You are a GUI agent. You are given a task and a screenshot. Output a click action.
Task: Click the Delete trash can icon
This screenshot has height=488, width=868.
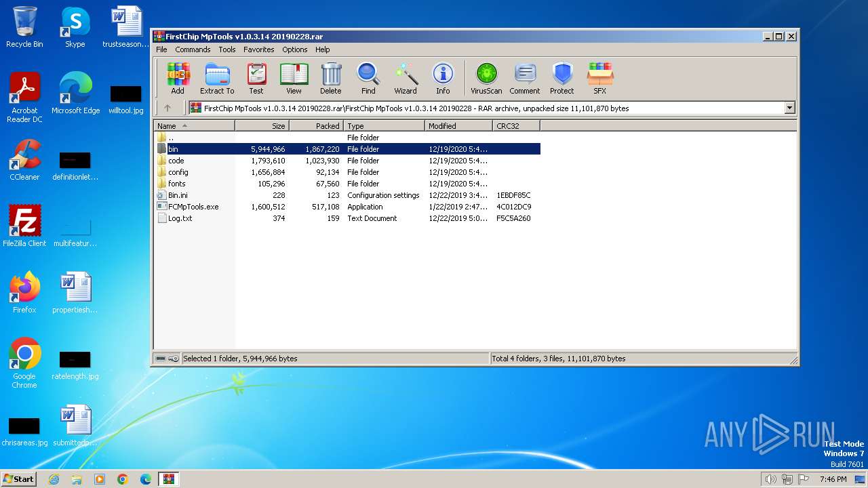tap(331, 78)
